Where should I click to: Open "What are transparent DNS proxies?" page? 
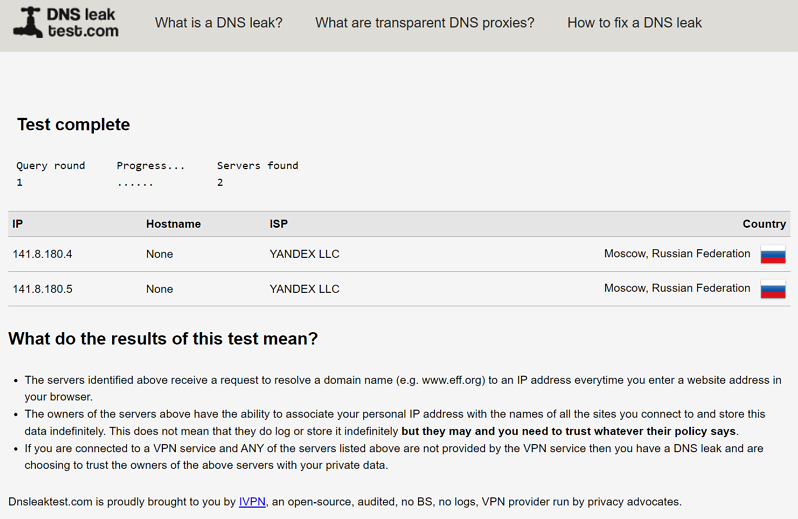(424, 22)
